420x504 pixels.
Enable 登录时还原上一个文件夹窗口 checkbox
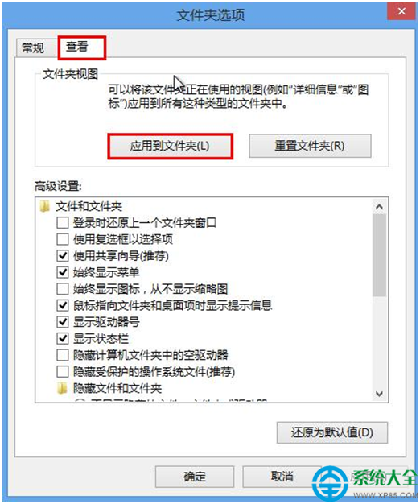63,222
